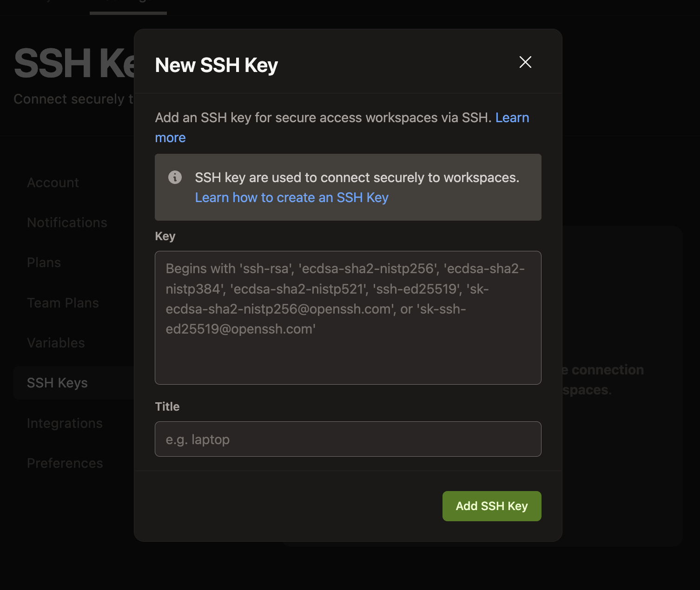Click the info banner about secure workspace connections
Screen dimensions: 700x590
pyautogui.click(x=348, y=187)
